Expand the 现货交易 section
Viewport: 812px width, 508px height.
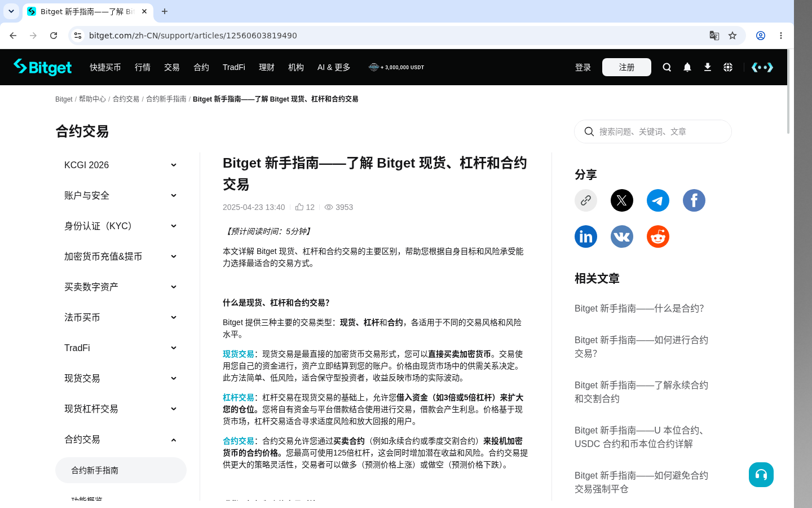pos(121,378)
